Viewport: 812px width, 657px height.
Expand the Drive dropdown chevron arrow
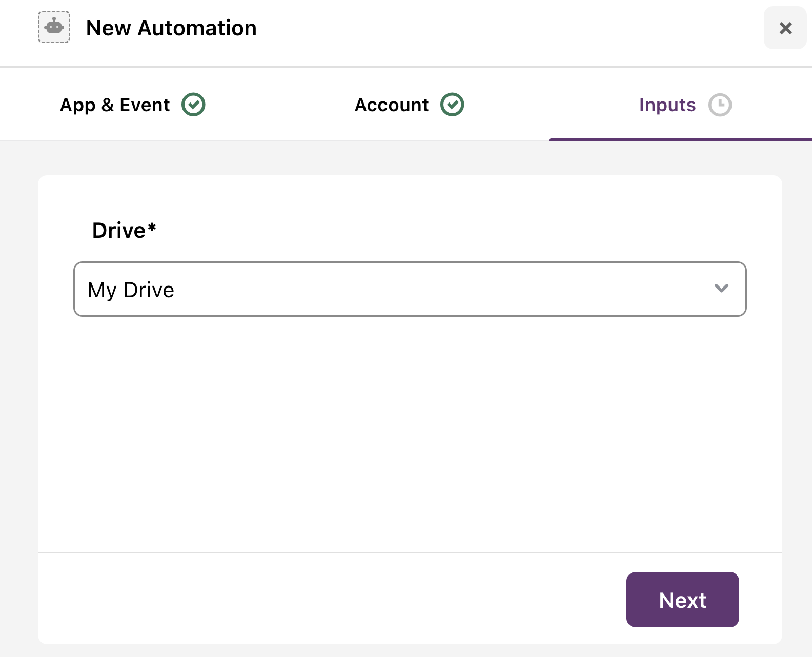pos(721,288)
